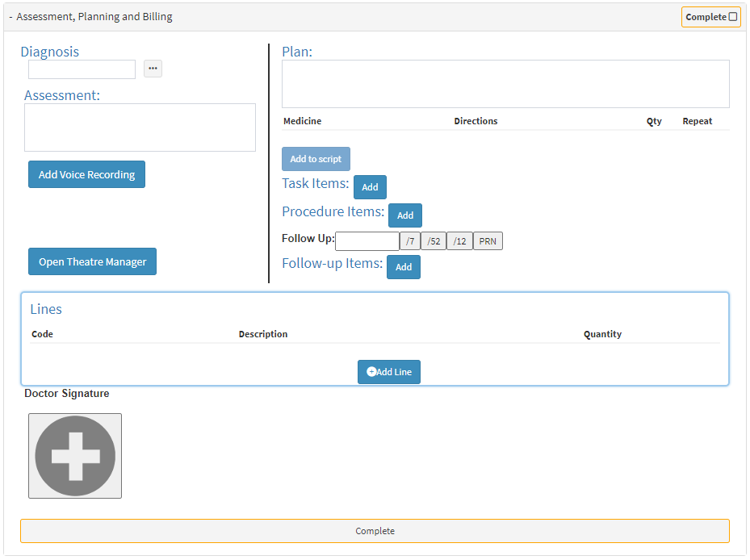Viewport: 750px width, 560px height.
Task: Click into the Plan text area
Action: (x=505, y=84)
